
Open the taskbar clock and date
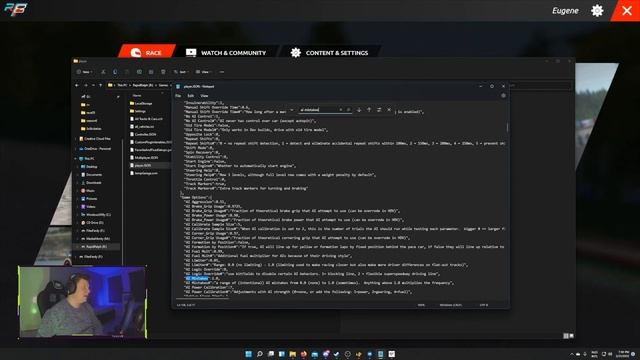pos(624,353)
